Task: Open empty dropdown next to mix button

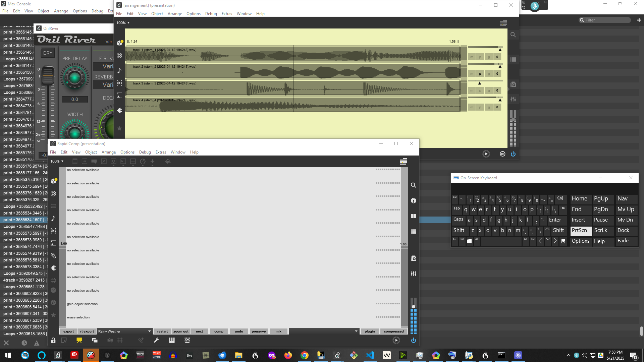Action: pos(324,331)
